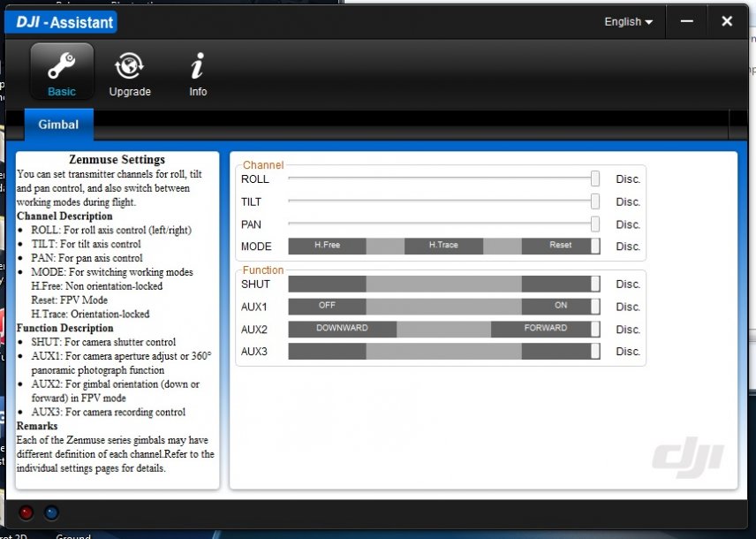Image resolution: width=756 pixels, height=539 pixels.
Task: Click the Function Description heading
Action: [65, 328]
